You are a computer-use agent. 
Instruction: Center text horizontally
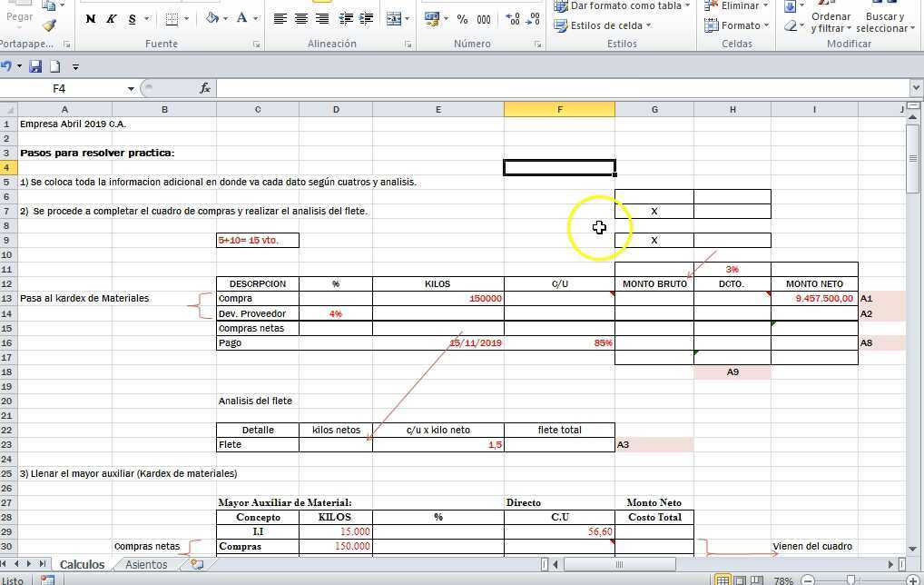pyautogui.click(x=301, y=19)
